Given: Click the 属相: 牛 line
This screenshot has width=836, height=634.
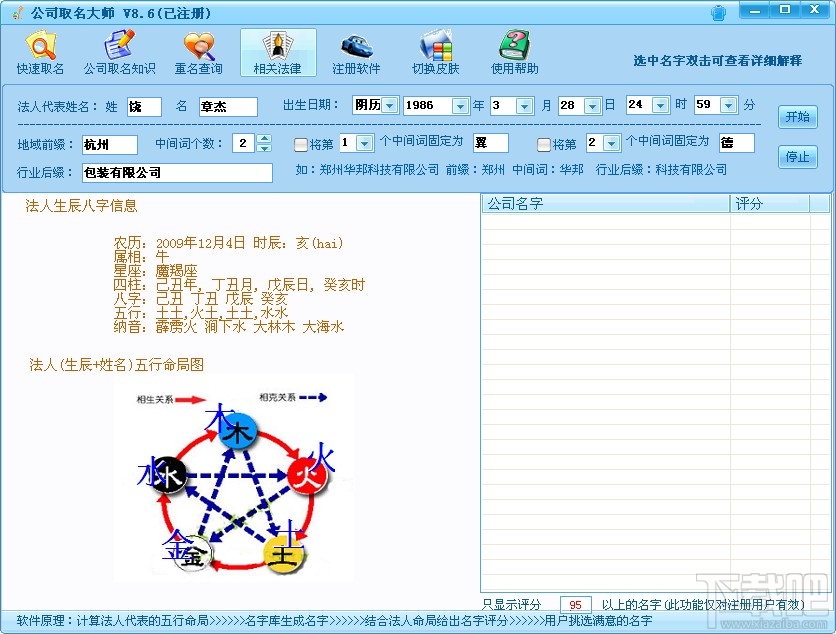Looking at the screenshot, I should click(x=141, y=257).
